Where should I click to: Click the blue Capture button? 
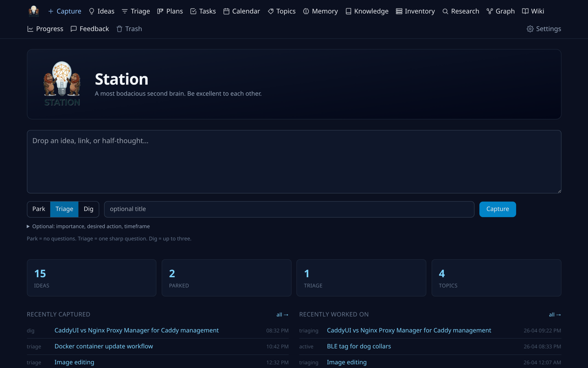click(x=498, y=209)
